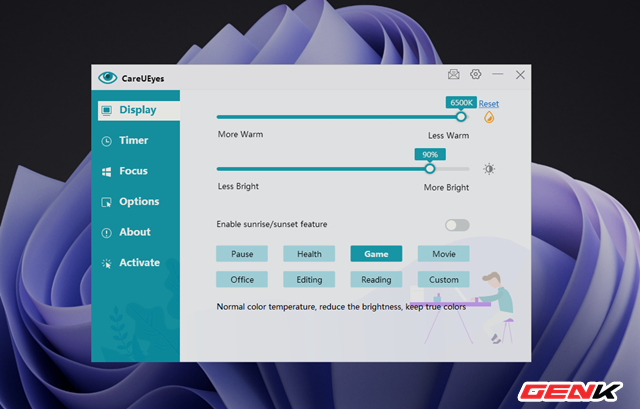Image resolution: width=640 pixels, height=409 pixels.
Task: Click the More Bright label
Action: coord(446,187)
